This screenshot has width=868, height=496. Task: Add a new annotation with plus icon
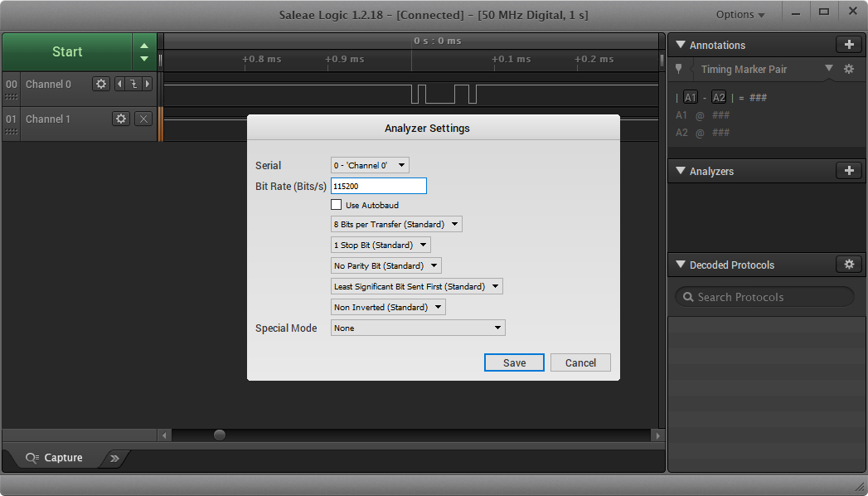tap(848, 45)
